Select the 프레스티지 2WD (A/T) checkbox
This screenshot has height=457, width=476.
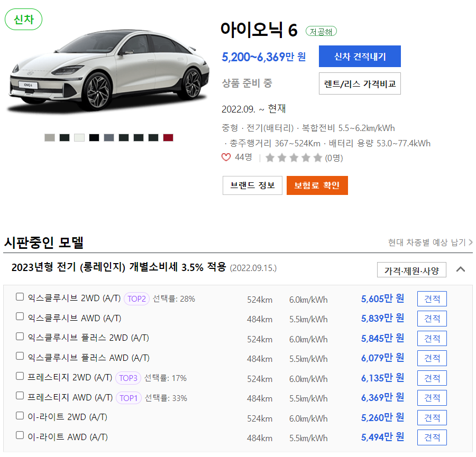pyautogui.click(x=20, y=376)
